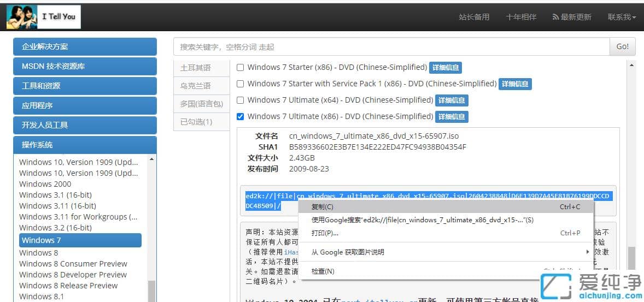Viewport: 644px width, 302px height.
Task: Select Windows 8.1 entry
Action: coord(42,296)
